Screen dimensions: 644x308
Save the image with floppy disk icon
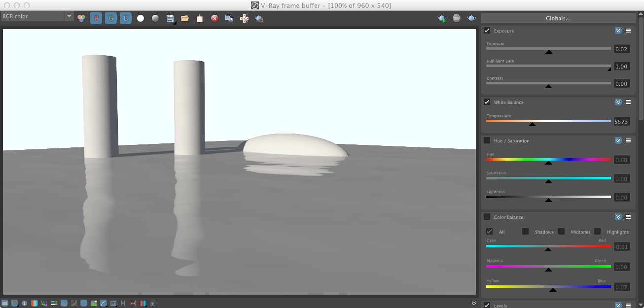(170, 18)
